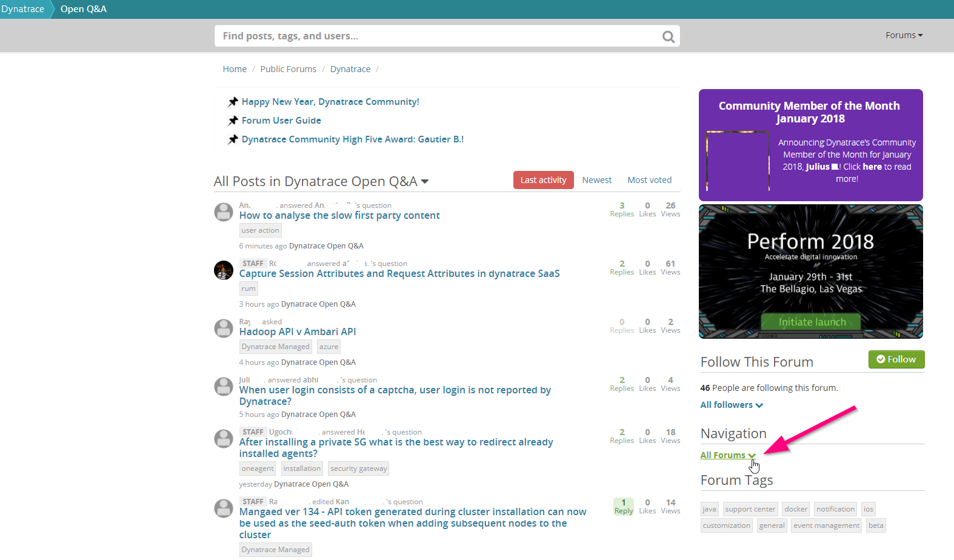The image size is (954, 560).
Task: Click the Member of the Month photo
Action: coord(738,161)
